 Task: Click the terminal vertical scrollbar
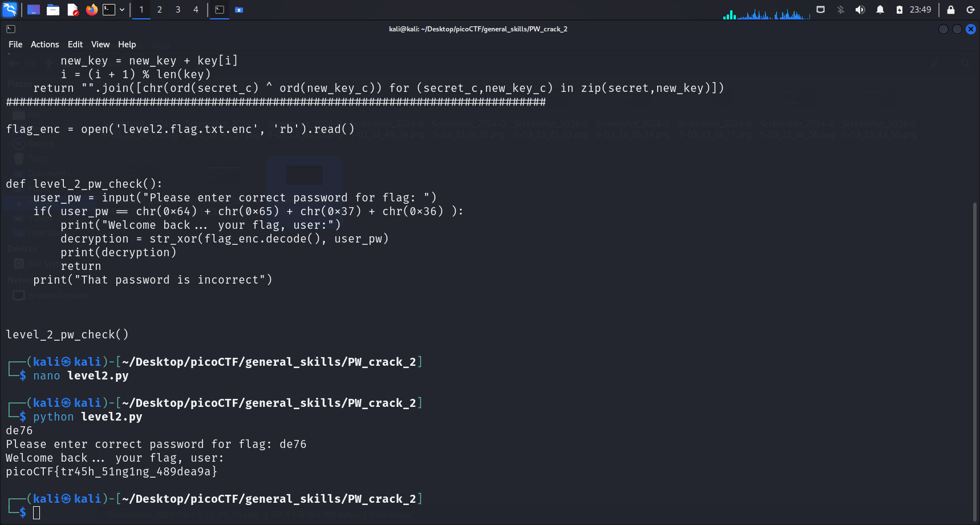(975, 360)
